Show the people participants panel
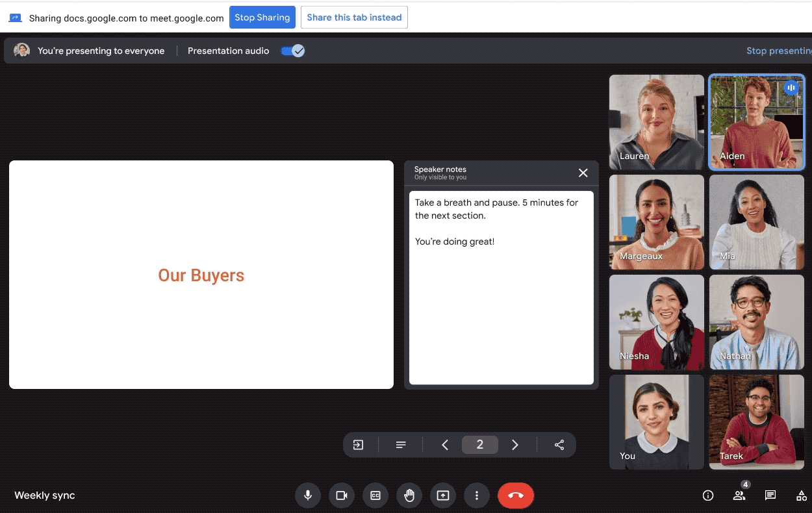Image resolution: width=812 pixels, height=513 pixels. click(739, 495)
